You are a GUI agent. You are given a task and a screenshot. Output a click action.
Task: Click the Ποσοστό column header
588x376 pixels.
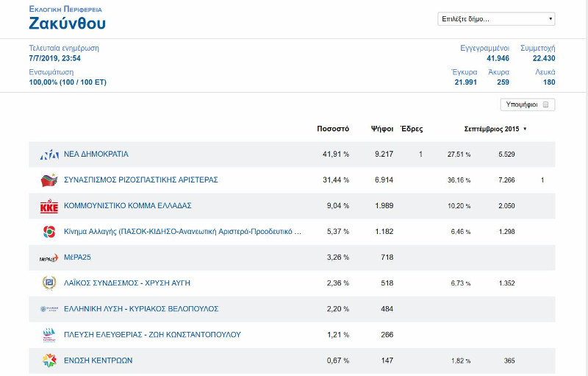click(x=333, y=129)
